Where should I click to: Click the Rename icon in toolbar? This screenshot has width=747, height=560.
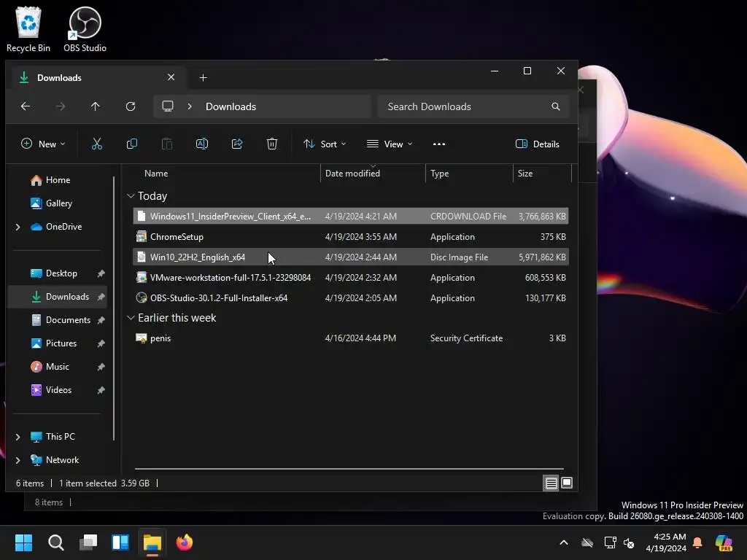coord(202,144)
